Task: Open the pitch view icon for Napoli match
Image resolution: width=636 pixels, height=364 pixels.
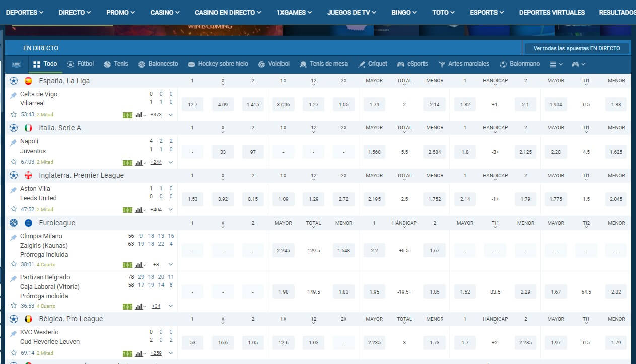Action: [x=127, y=162]
